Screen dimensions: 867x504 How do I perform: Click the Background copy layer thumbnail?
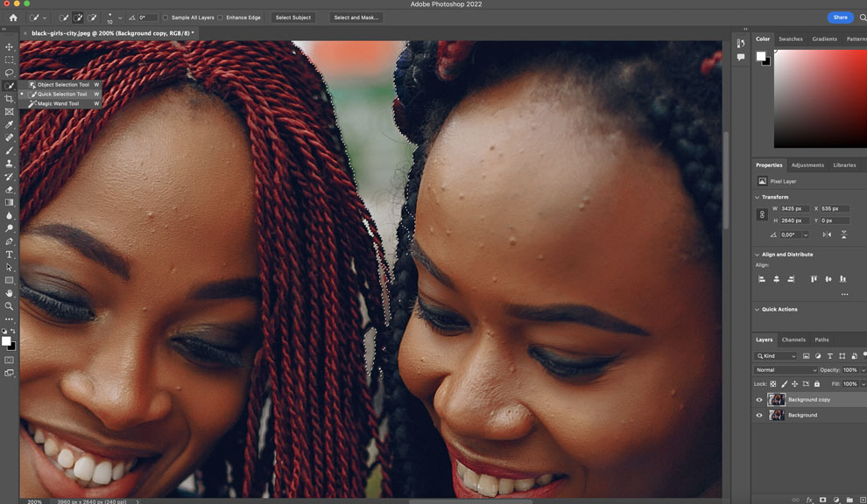coord(777,400)
